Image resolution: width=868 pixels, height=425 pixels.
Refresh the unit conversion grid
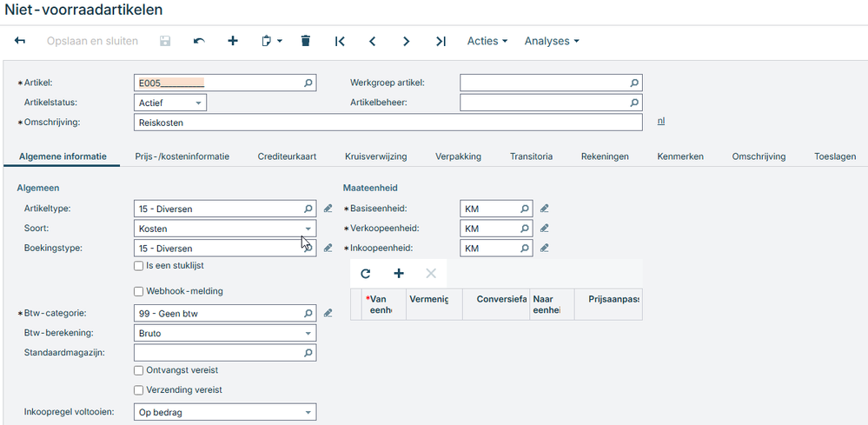pyautogui.click(x=365, y=274)
